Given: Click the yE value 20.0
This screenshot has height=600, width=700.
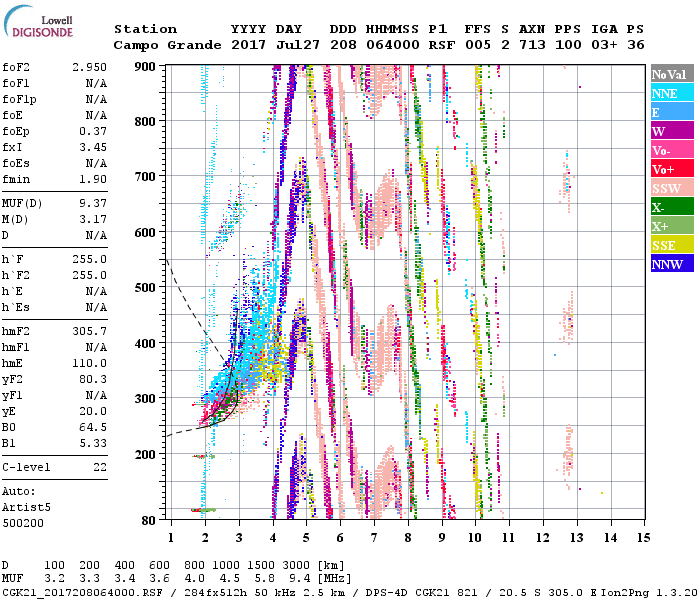Looking at the screenshot, I should coord(93,411).
